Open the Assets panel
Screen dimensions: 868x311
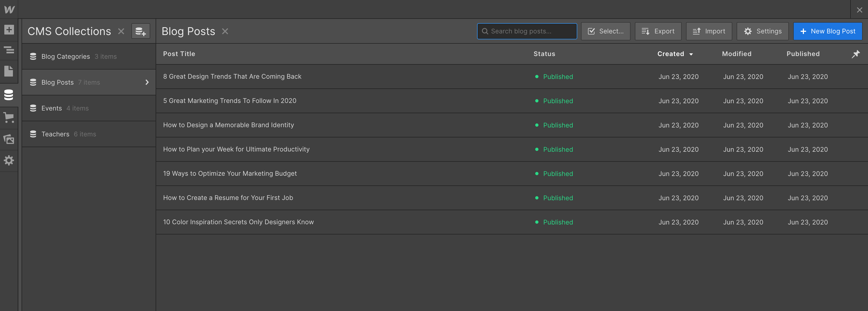(x=9, y=139)
